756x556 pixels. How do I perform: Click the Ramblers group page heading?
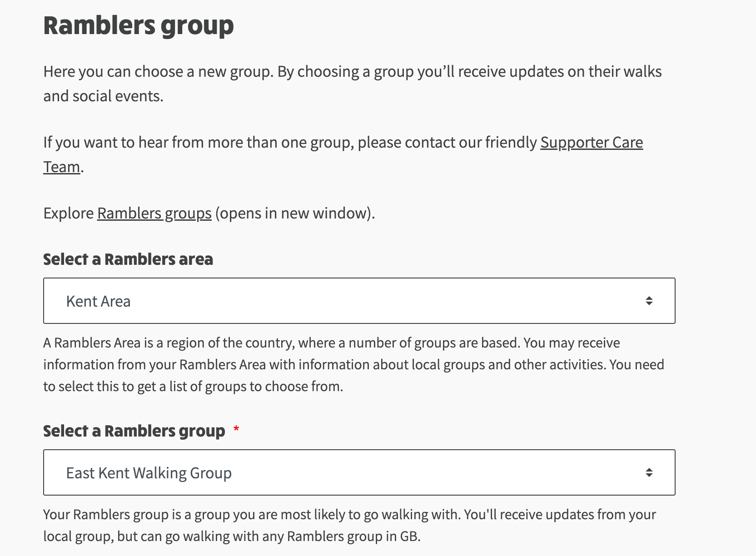point(139,25)
